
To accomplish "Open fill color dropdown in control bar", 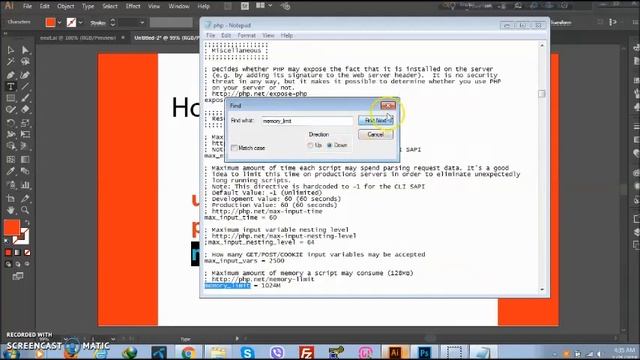I will click(x=60, y=22).
